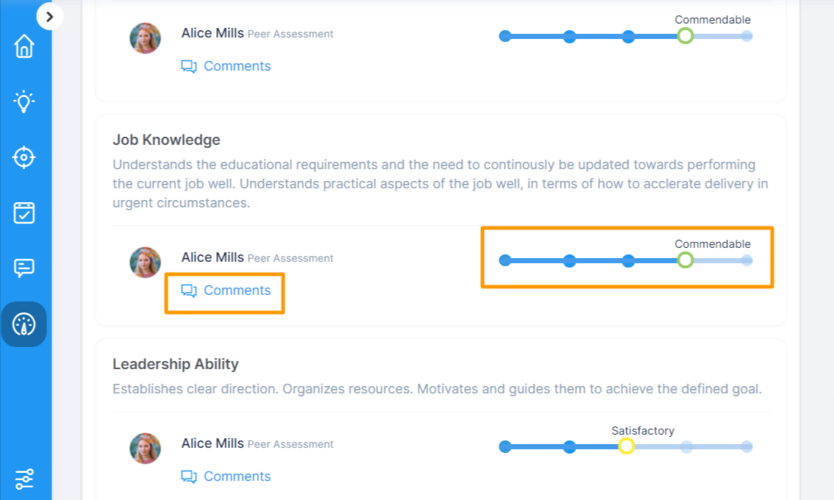834x500 pixels.
Task: Click the Commendable marker on Job Knowledge slider
Action: click(685, 260)
